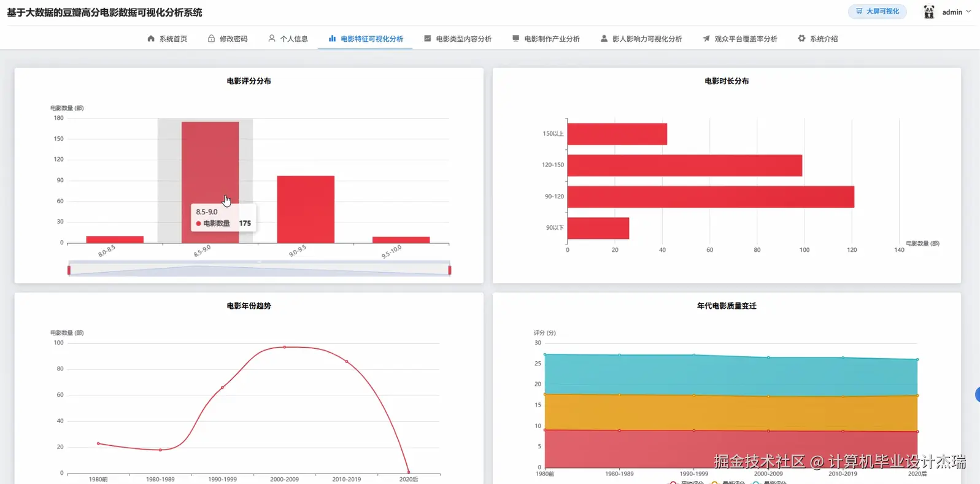Click the 90以下 duration bar
The width and height of the screenshot is (980, 484).
[598, 228]
